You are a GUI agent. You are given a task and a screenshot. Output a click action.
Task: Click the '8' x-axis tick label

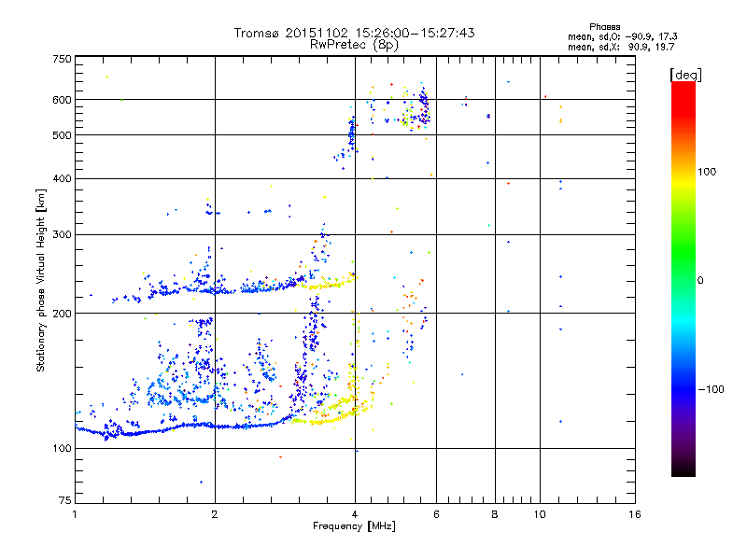(495, 514)
